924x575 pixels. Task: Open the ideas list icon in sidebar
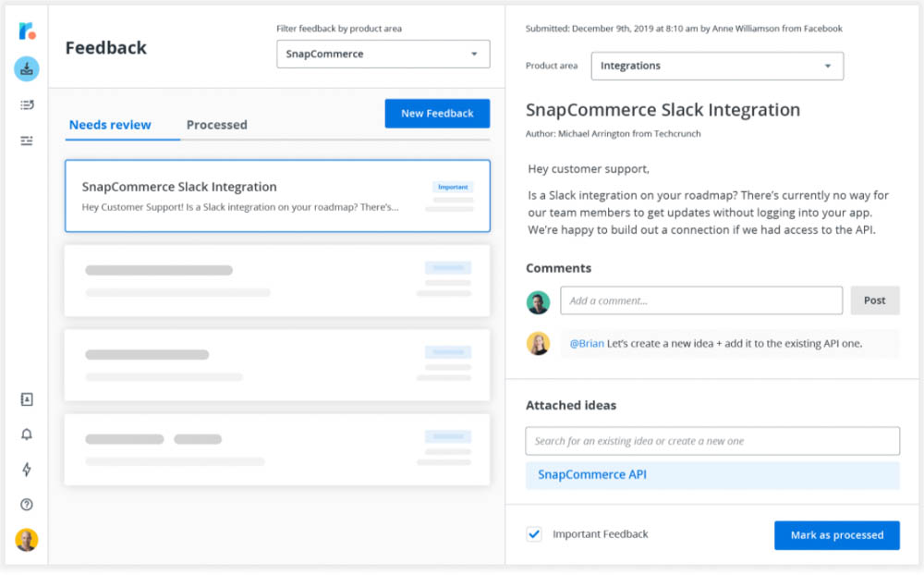[x=27, y=105]
